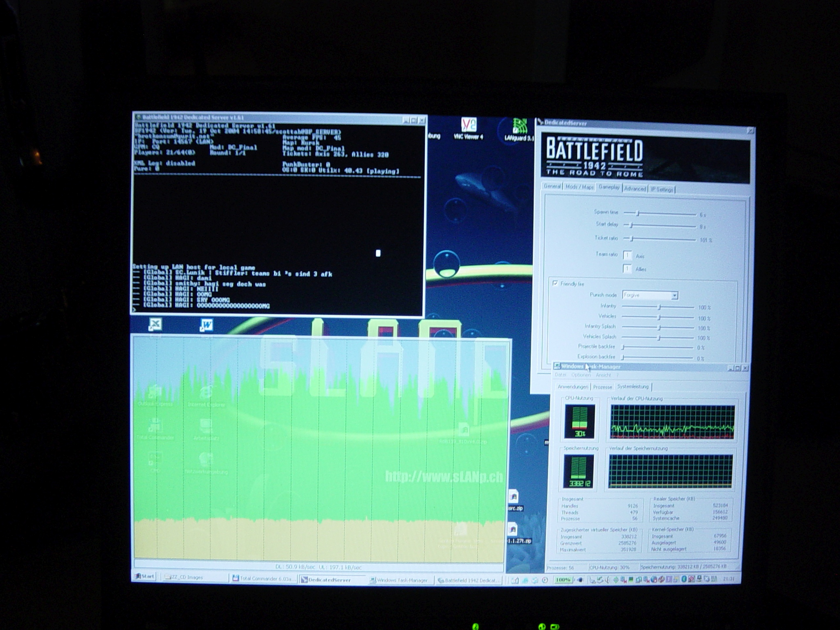Switch to the IP Settings tab

tap(661, 190)
